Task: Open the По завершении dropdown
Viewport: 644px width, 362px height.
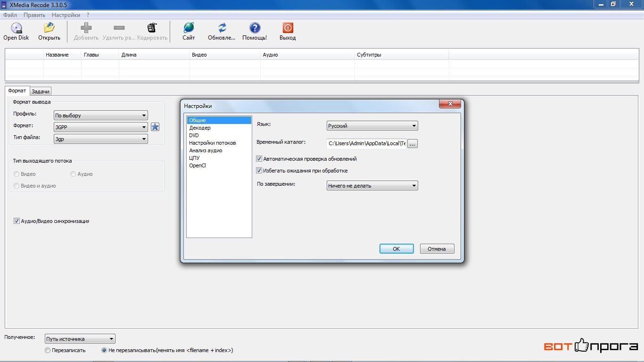Action: tap(372, 186)
